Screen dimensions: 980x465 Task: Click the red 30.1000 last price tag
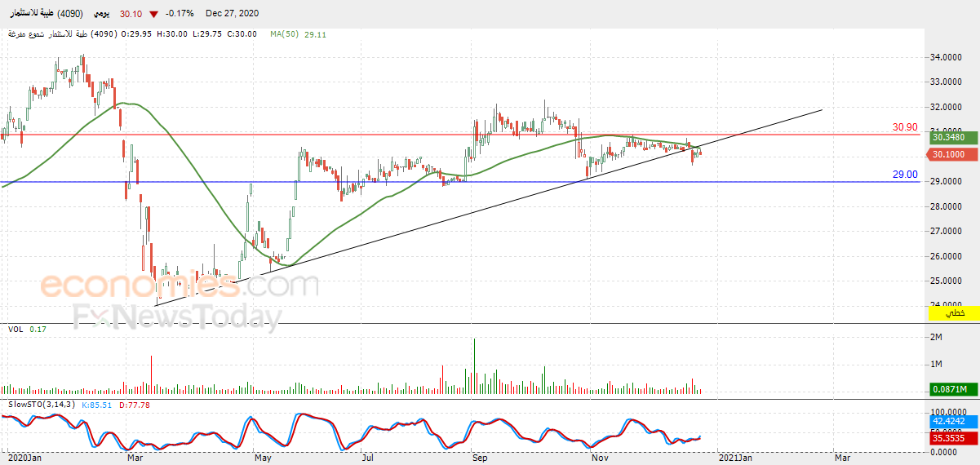click(x=954, y=155)
